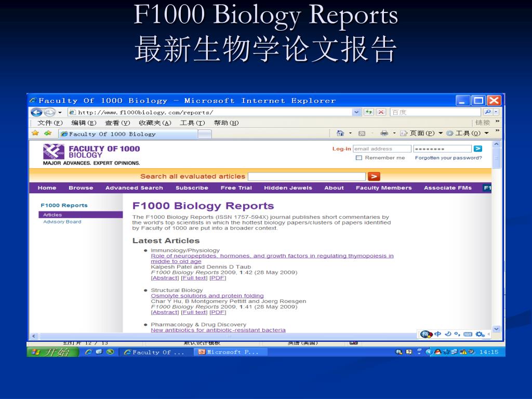The image size is (532, 399).
Task: Click Add to Favorites star-plus icon
Action: 47,134
